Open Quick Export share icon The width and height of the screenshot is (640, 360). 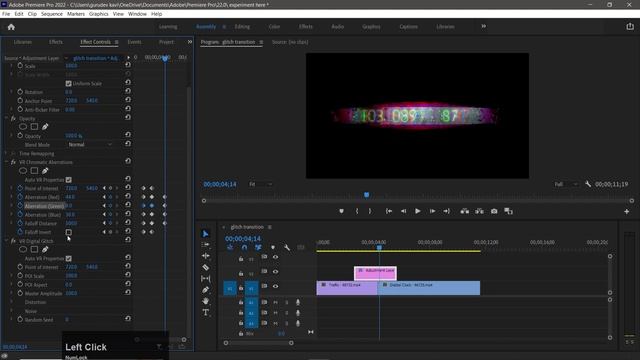pyautogui.click(x=630, y=27)
